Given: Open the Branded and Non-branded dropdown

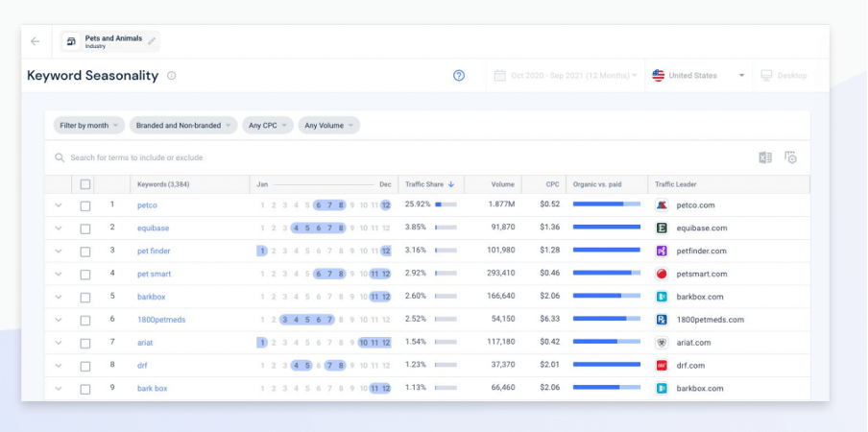Looking at the screenshot, I should pyautogui.click(x=183, y=126).
